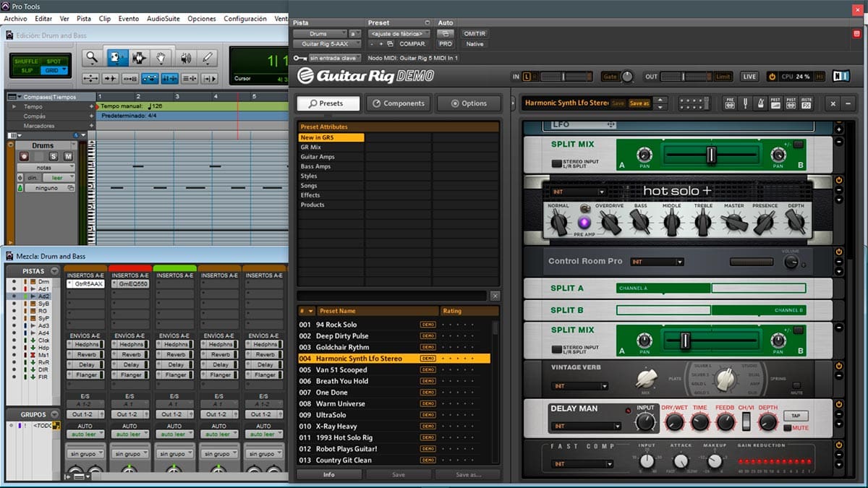Click the LIVE button in Guitar Rig

click(749, 76)
